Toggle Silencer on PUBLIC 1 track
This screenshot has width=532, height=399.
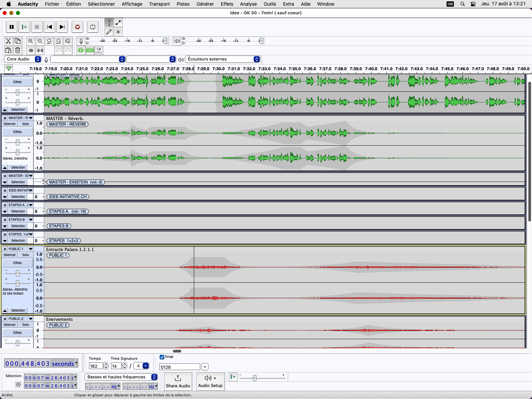[10, 255]
